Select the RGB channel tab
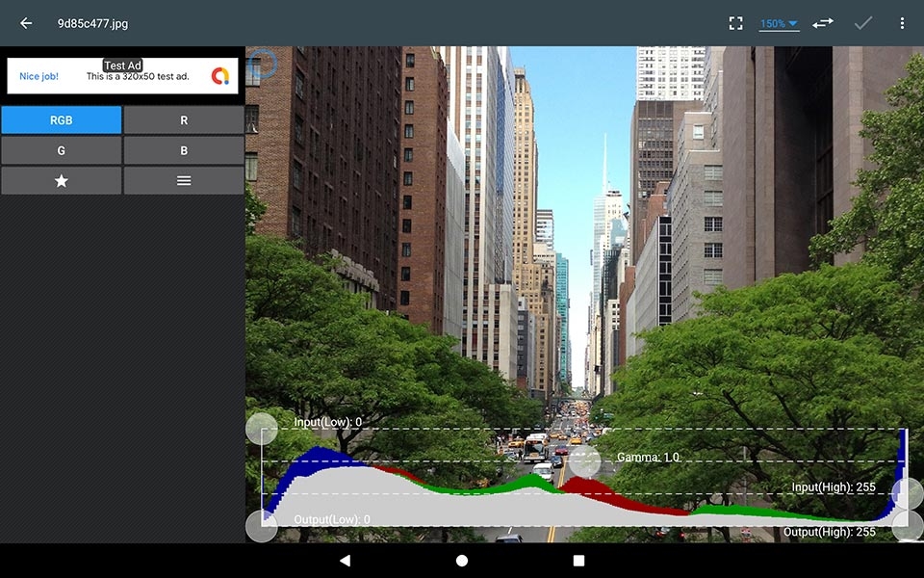This screenshot has height=578, width=924. coord(61,119)
